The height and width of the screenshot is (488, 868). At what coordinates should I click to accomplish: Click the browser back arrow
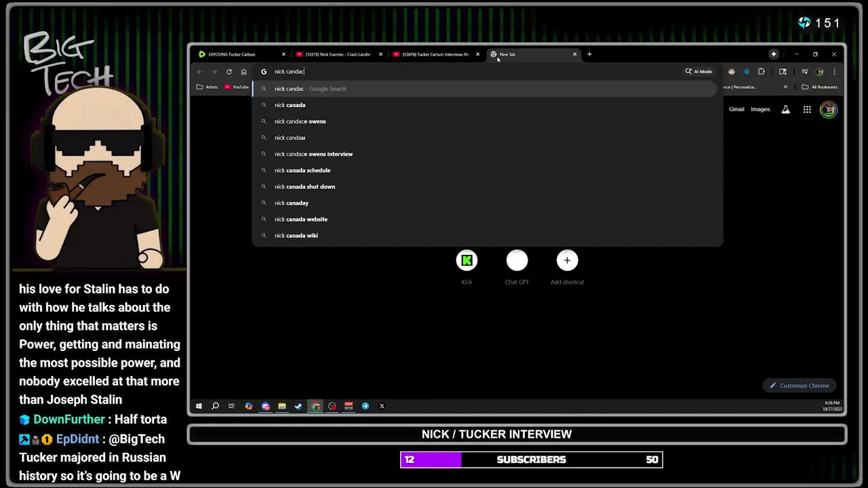[199, 72]
